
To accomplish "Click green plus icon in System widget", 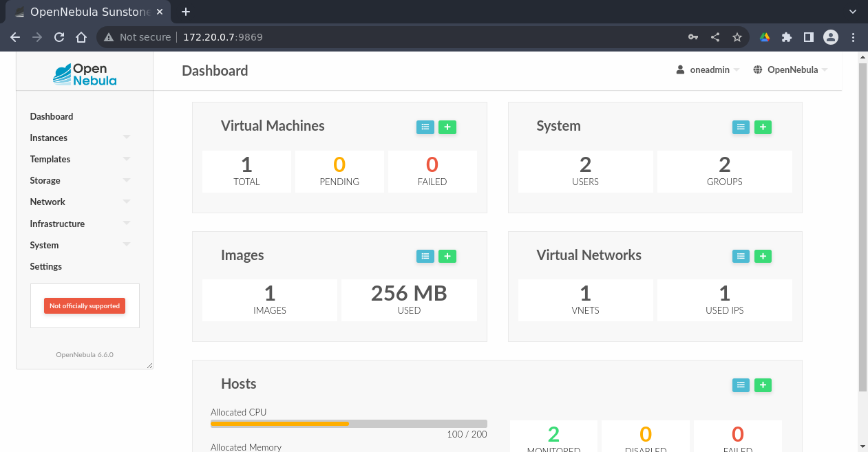I will point(763,127).
